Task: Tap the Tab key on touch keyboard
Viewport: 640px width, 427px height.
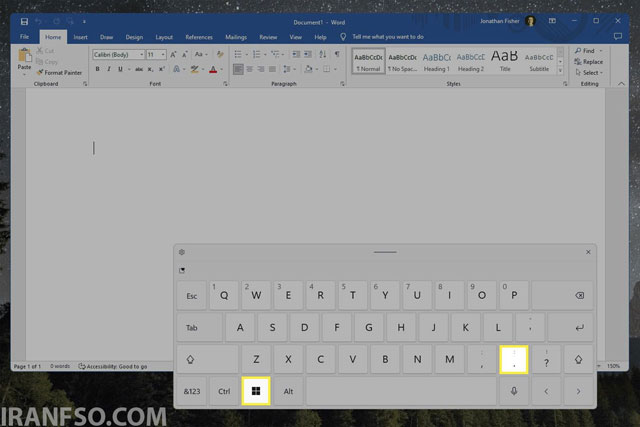Action: pos(200,327)
